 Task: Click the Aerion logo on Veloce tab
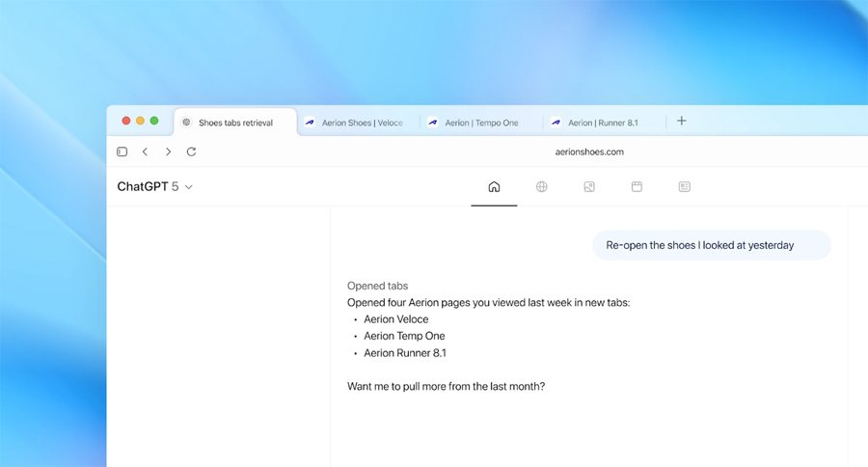[310, 123]
